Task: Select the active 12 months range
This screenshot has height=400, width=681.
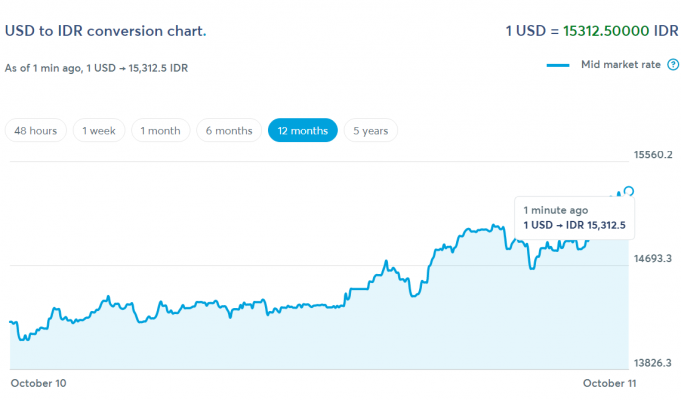Action: (x=302, y=131)
